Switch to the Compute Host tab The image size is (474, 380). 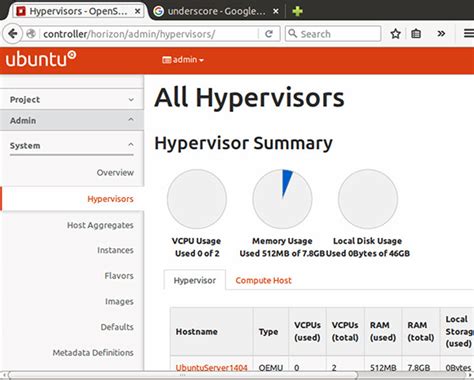263,280
